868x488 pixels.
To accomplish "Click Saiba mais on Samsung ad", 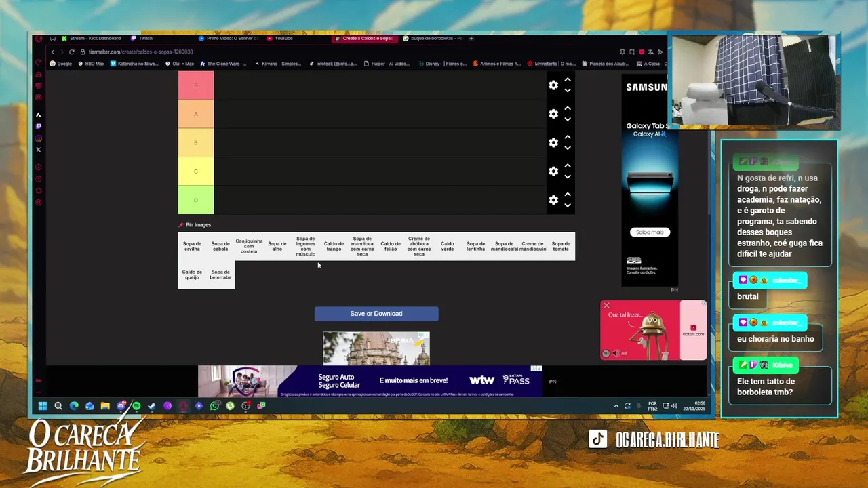I will pyautogui.click(x=650, y=232).
